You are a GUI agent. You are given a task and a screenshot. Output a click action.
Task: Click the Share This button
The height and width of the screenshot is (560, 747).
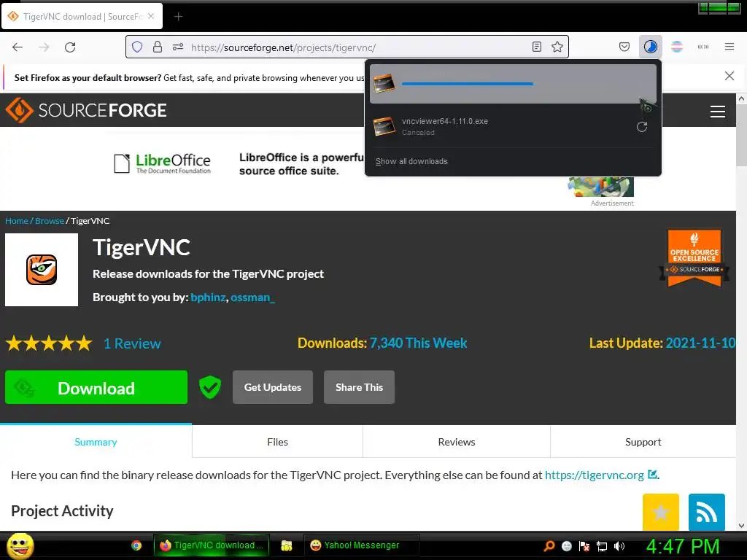(359, 387)
